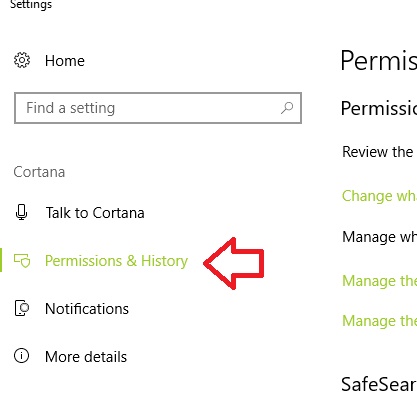Open the Talk to Cortana section
Image resolution: width=417 pixels, height=416 pixels.
point(95,213)
